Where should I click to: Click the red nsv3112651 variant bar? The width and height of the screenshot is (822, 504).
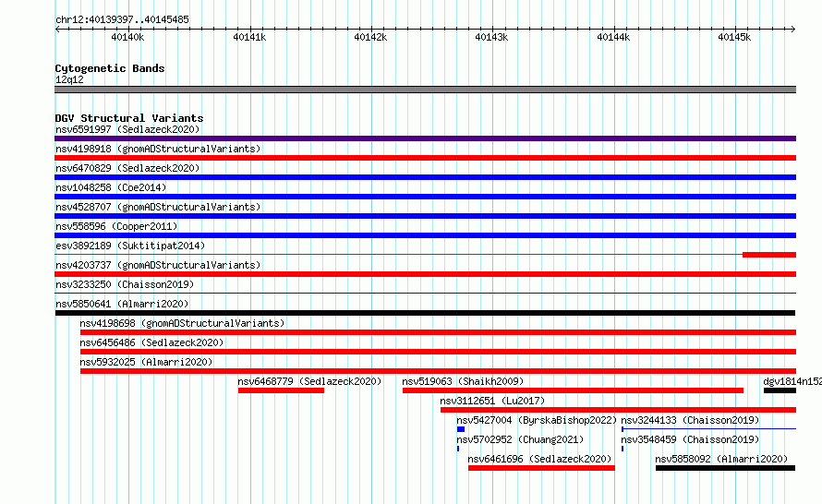[618, 410]
